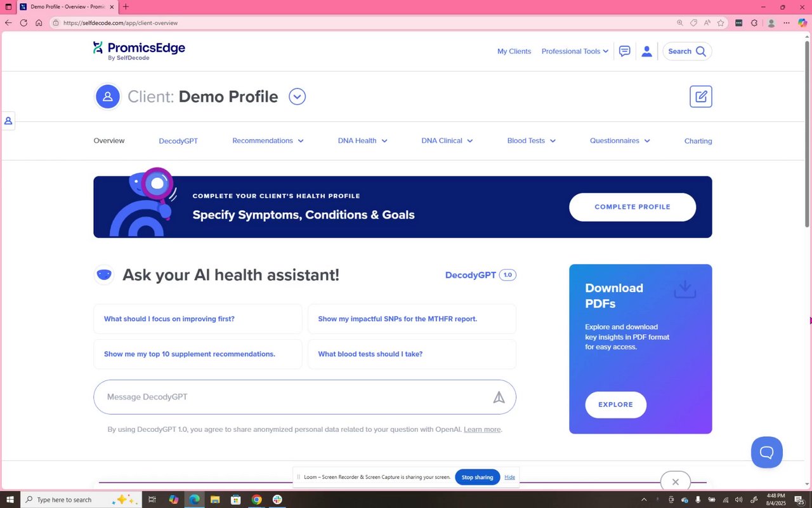Click the address bar URL
The width and height of the screenshot is (812, 508).
click(x=121, y=23)
